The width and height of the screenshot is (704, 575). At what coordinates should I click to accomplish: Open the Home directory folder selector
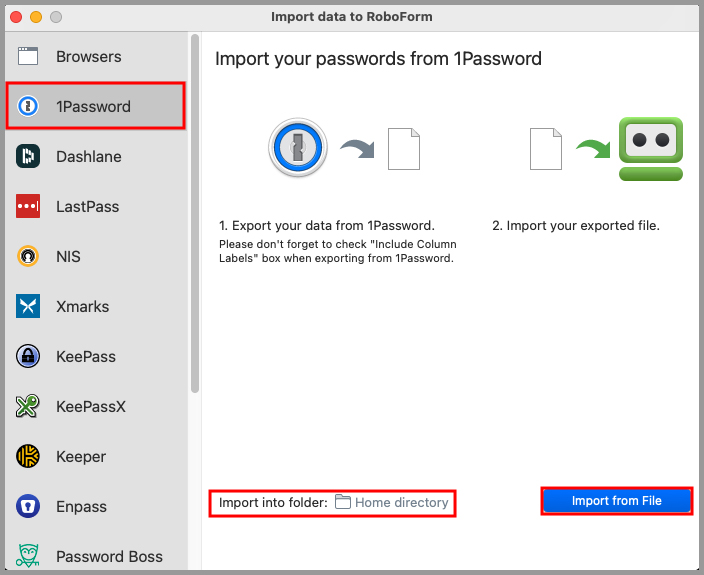pyautogui.click(x=391, y=503)
